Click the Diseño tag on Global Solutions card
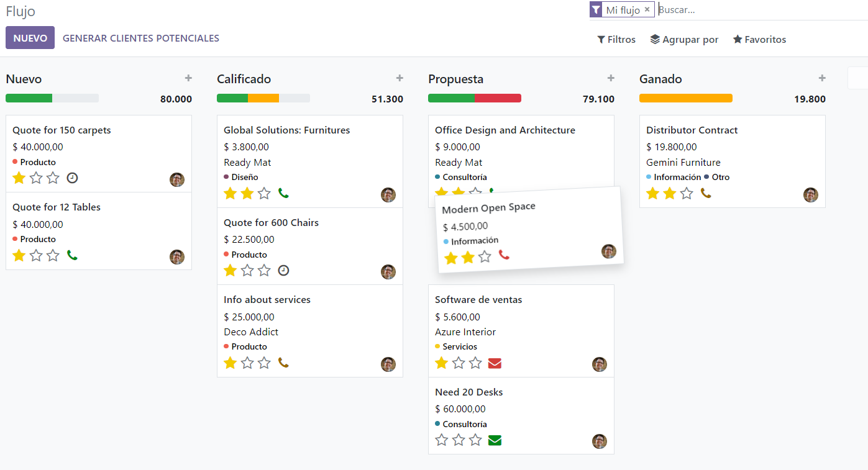Image resolution: width=868 pixels, height=470 pixels. pos(241,177)
